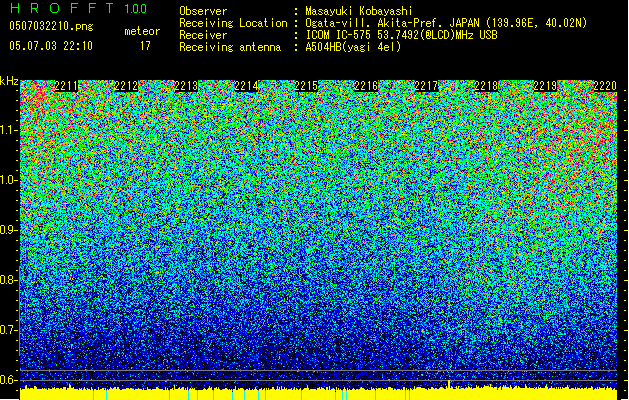Click the 2218 time marker

486,86
